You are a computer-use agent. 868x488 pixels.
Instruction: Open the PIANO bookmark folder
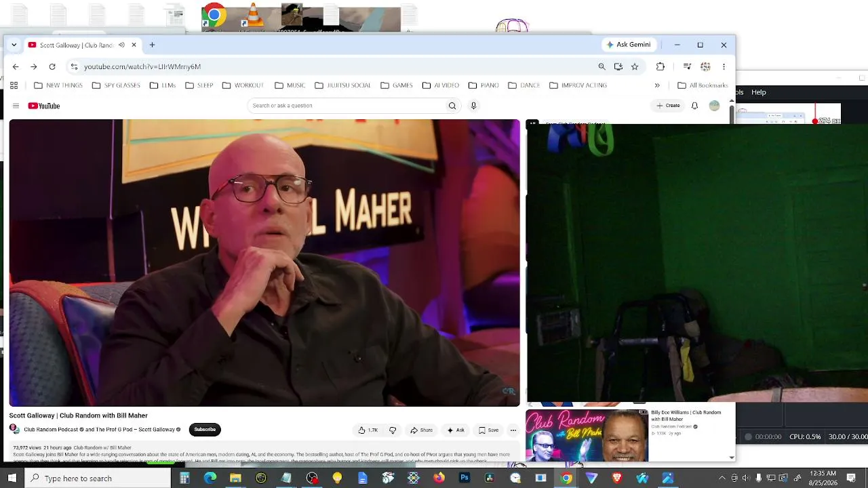coord(484,85)
